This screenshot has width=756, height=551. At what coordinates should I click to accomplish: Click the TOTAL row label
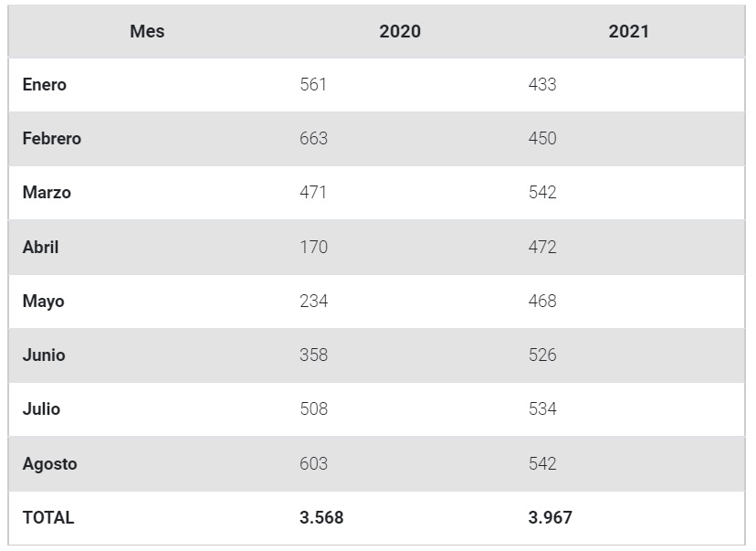coord(48,517)
